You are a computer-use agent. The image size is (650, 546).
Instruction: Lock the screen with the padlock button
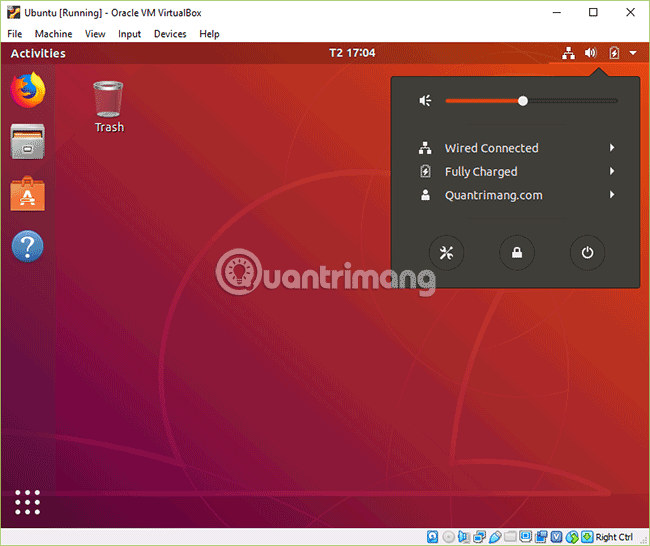[x=517, y=252]
